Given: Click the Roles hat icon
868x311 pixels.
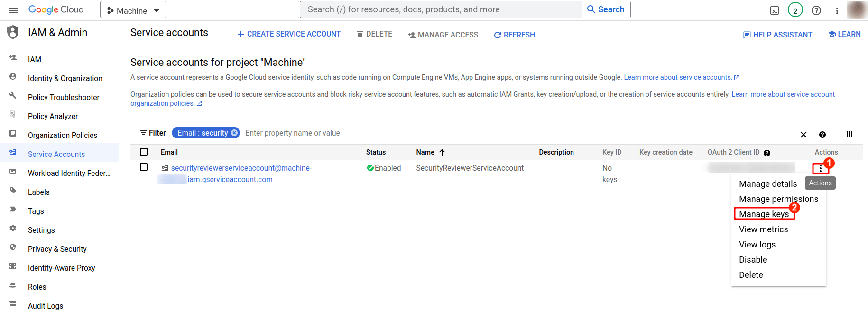Looking at the screenshot, I should coord(13,285).
